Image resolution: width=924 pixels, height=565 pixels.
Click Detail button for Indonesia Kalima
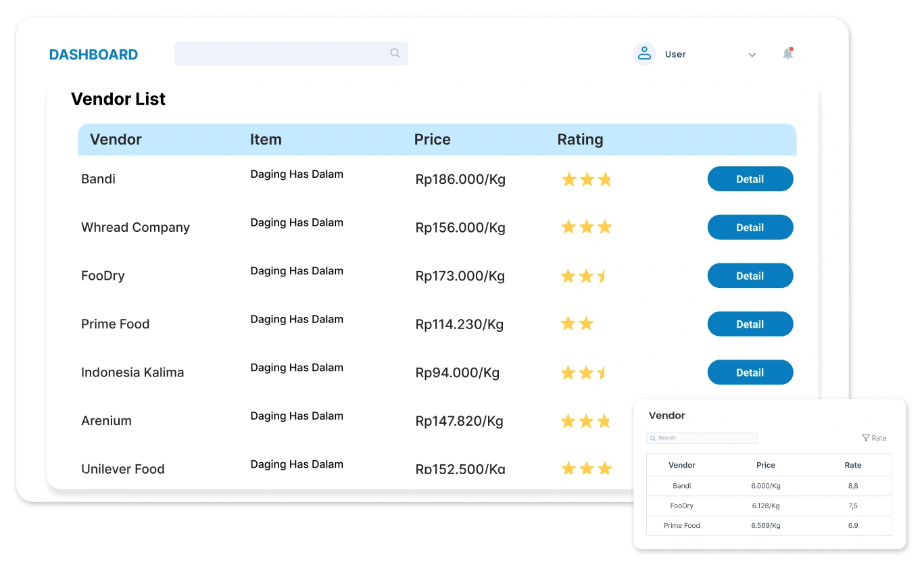[750, 372]
